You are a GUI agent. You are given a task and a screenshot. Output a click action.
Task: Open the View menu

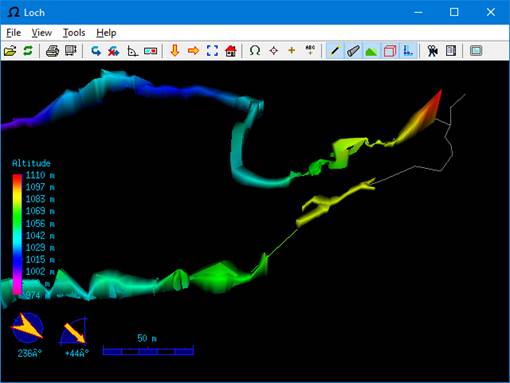[x=42, y=33]
